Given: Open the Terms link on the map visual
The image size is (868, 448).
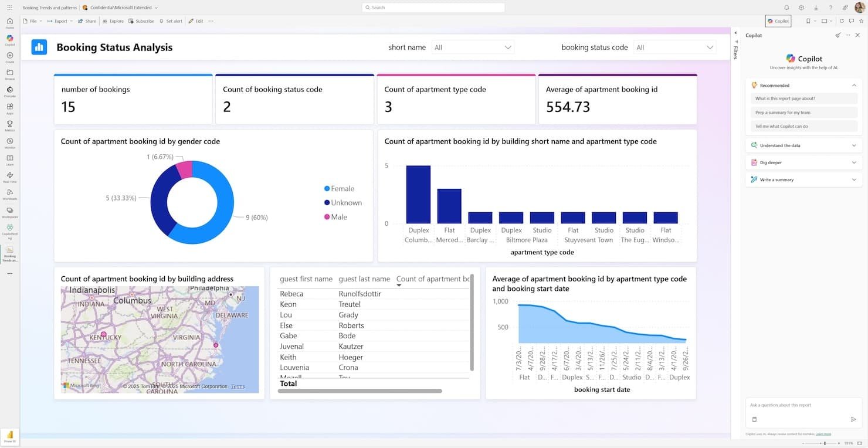Looking at the screenshot, I should click(x=238, y=386).
